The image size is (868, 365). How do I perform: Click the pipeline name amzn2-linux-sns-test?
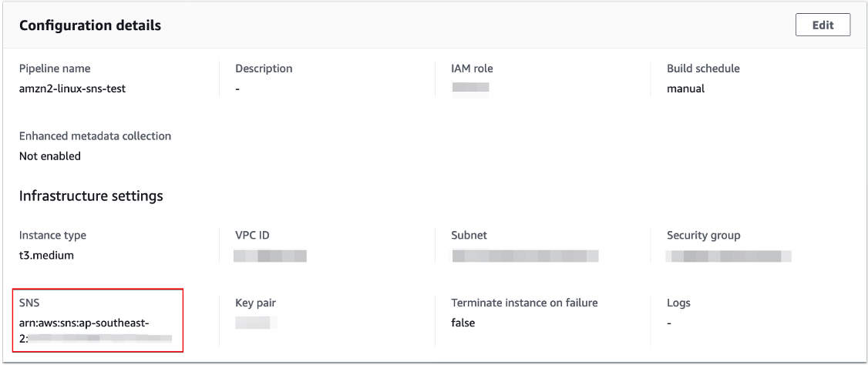pyautogui.click(x=72, y=89)
